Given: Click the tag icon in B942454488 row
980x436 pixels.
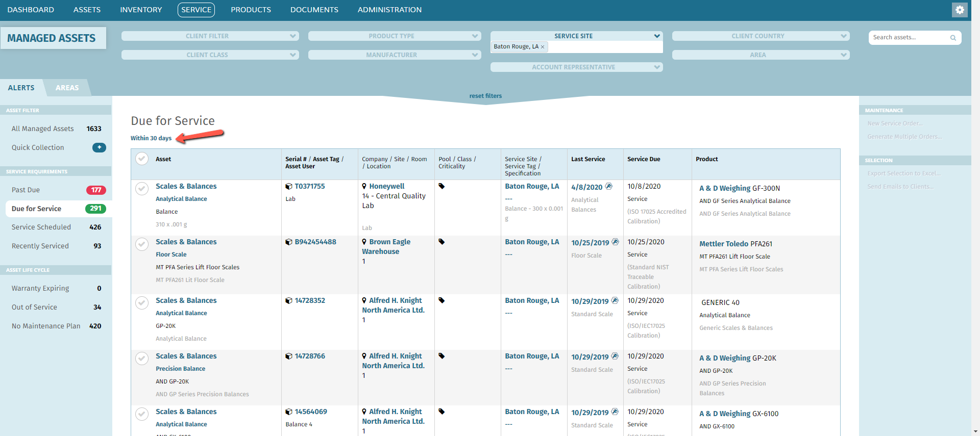Looking at the screenshot, I should coord(442,242).
